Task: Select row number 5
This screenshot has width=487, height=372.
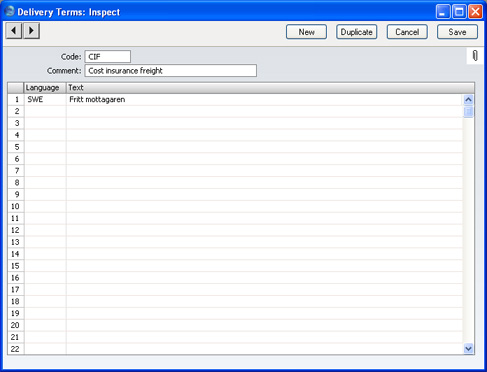Action: [x=16, y=147]
